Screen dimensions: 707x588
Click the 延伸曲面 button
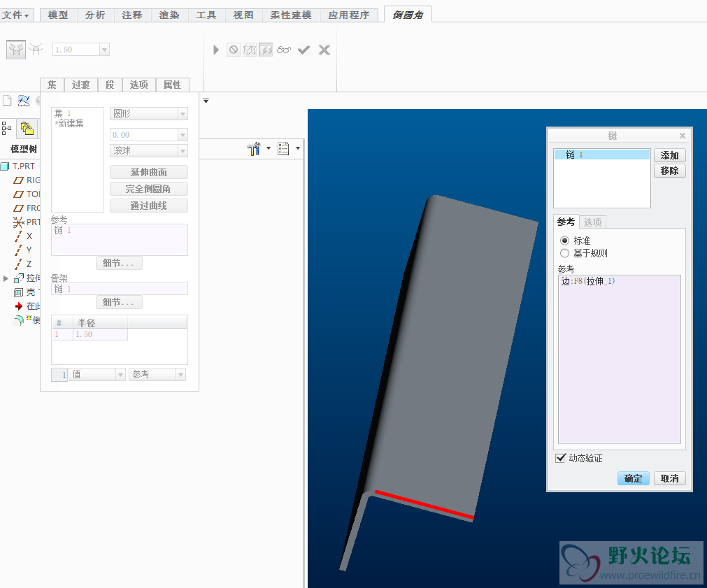click(149, 172)
